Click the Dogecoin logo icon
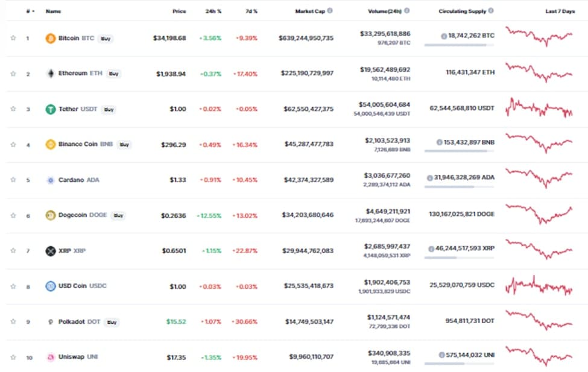The height and width of the screenshot is (372, 588). 51,215
